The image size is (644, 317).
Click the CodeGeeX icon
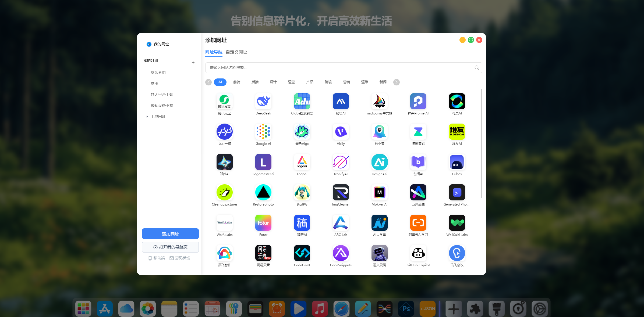pyautogui.click(x=302, y=253)
